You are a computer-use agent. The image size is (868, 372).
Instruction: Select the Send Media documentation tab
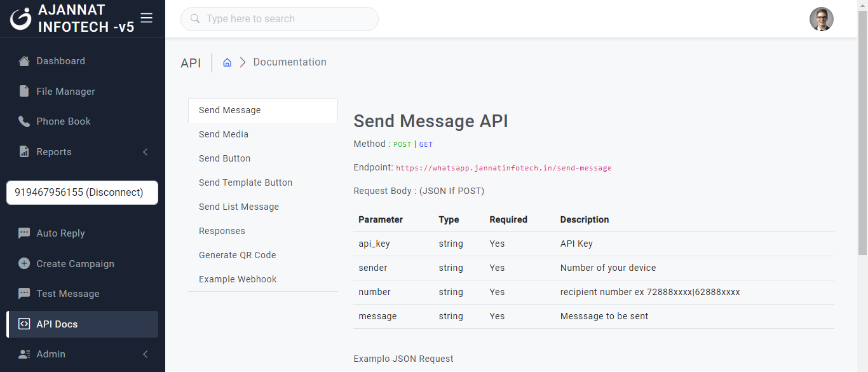coord(224,134)
